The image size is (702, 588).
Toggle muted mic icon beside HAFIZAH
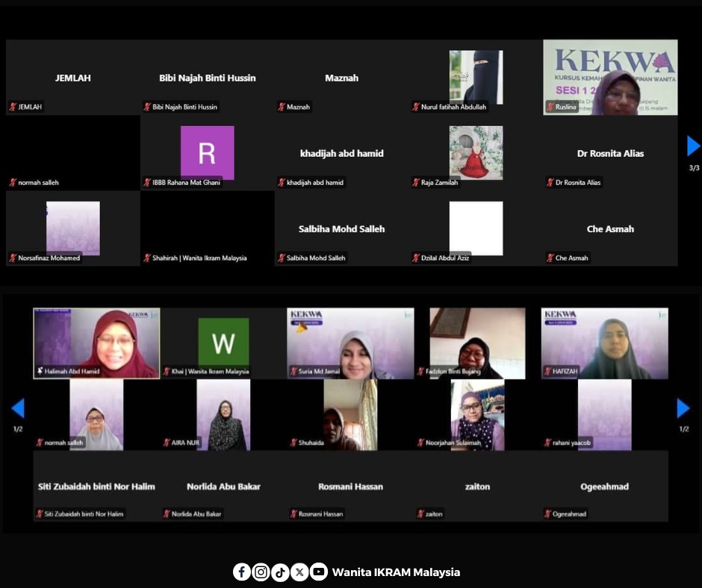click(547, 371)
